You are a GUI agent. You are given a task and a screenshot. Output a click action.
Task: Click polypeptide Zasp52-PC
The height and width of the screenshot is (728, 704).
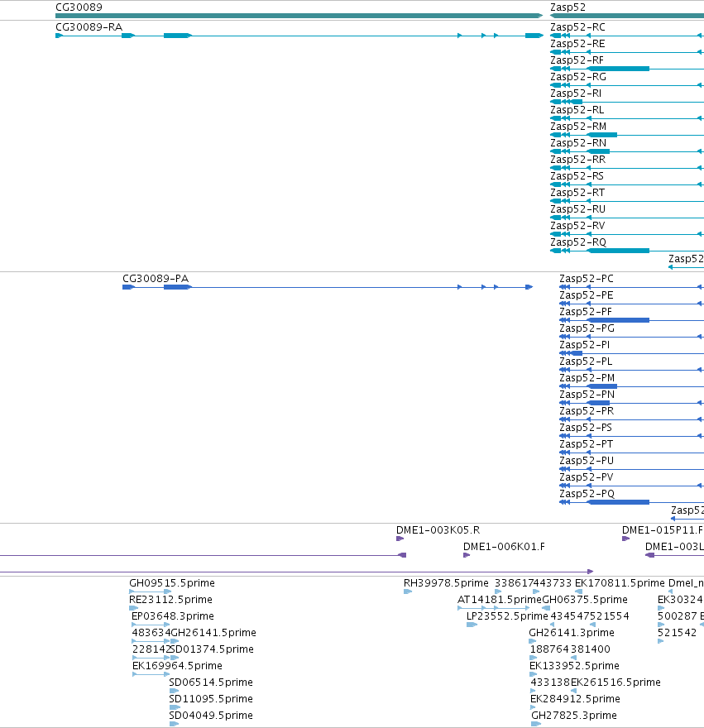pyautogui.click(x=587, y=279)
